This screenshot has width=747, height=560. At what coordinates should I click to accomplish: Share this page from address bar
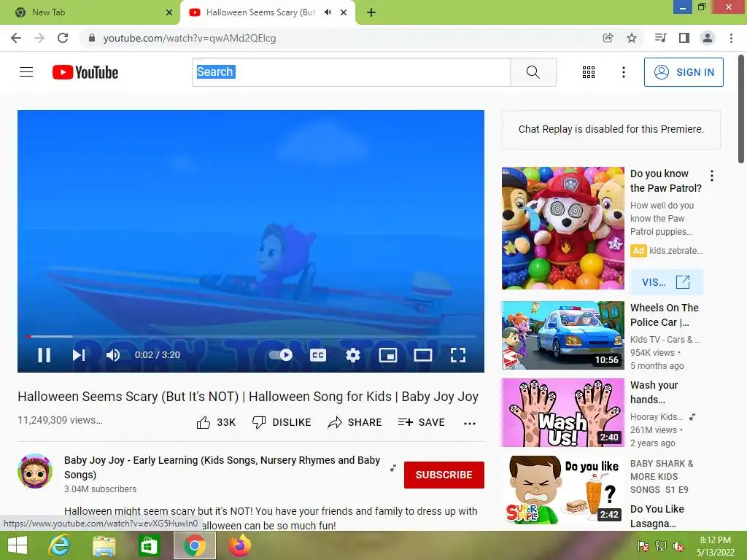pyautogui.click(x=608, y=38)
